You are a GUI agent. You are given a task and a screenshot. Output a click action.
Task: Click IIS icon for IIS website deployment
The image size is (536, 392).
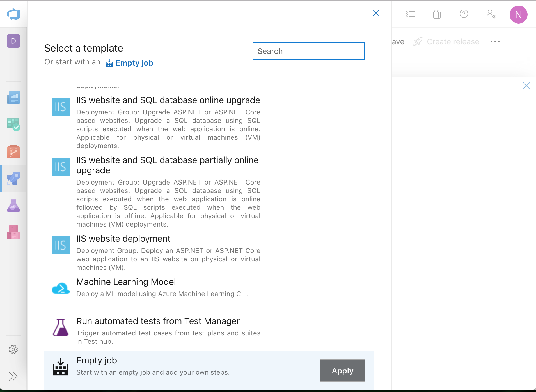pyautogui.click(x=61, y=245)
